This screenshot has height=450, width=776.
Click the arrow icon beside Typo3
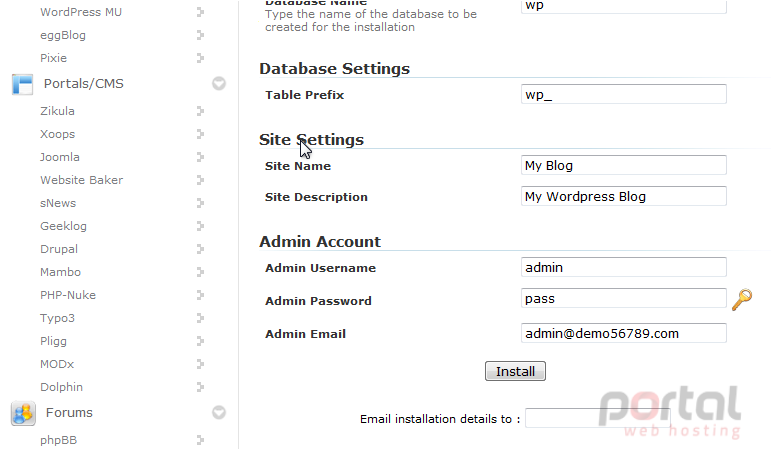(200, 318)
